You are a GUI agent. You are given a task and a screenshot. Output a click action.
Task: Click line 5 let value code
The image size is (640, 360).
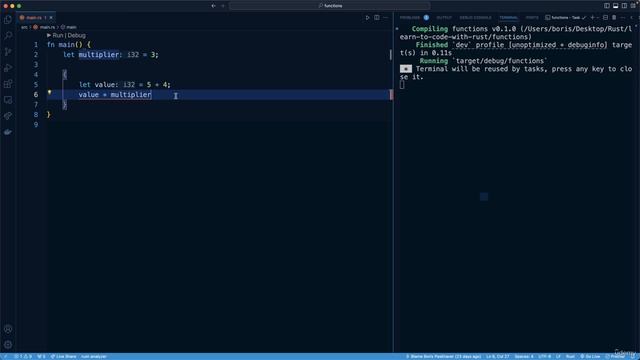point(124,84)
